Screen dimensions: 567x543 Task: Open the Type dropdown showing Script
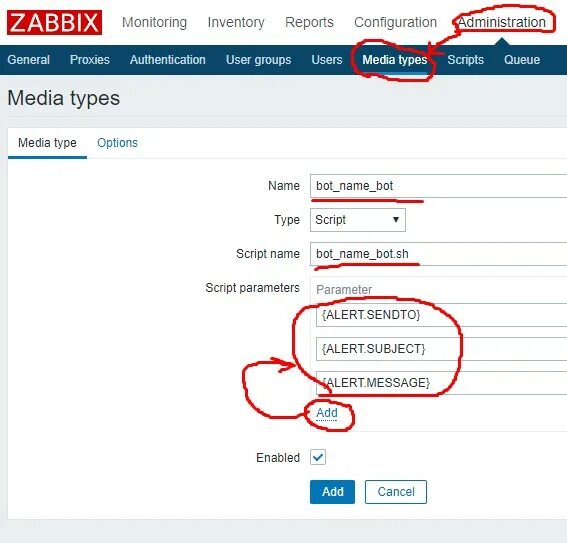tap(358, 220)
